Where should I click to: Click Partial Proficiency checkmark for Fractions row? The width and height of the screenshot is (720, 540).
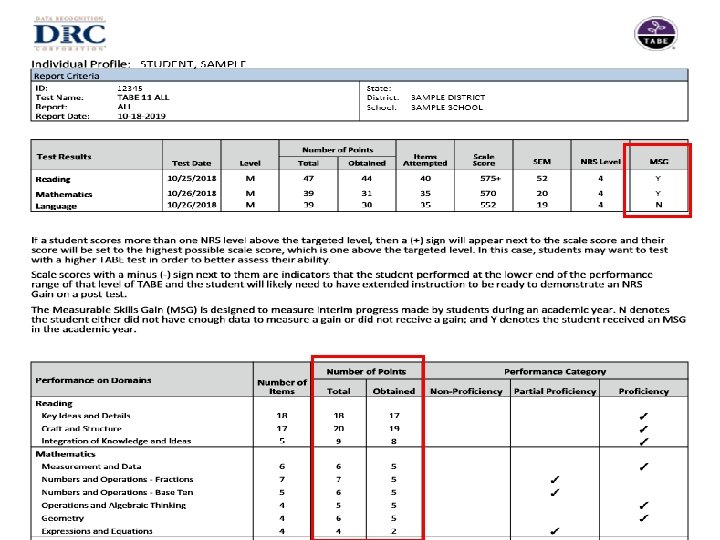[555, 480]
